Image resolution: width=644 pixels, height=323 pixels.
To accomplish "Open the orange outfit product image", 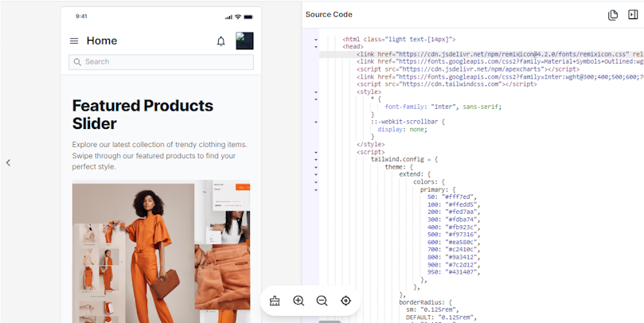I will (x=161, y=251).
